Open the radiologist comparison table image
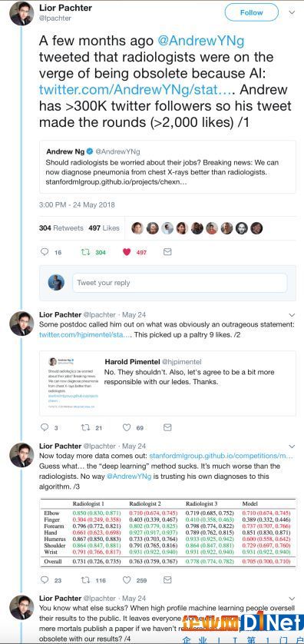 [x=167, y=533]
